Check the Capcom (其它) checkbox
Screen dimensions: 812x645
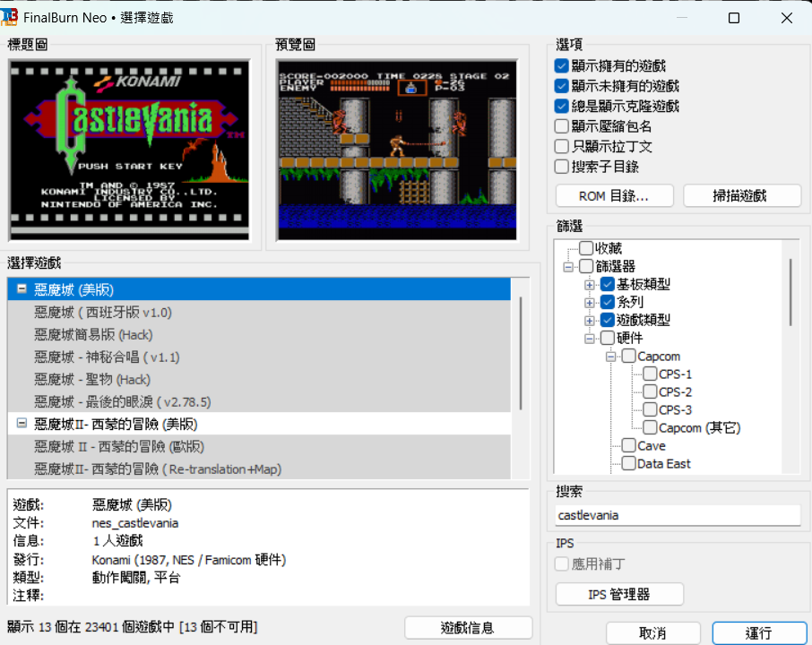(650, 427)
